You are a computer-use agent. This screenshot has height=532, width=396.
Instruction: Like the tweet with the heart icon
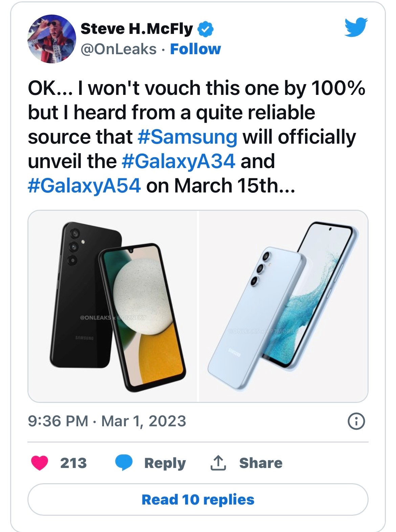point(40,463)
